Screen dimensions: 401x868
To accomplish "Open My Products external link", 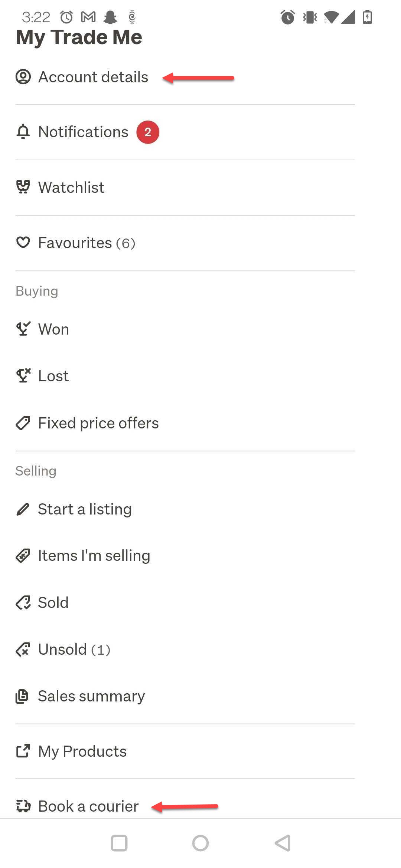I will tap(82, 752).
